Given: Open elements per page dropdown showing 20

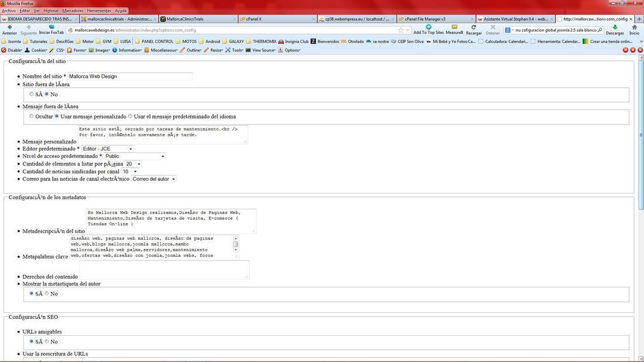Looking at the screenshot, I should click(133, 164).
